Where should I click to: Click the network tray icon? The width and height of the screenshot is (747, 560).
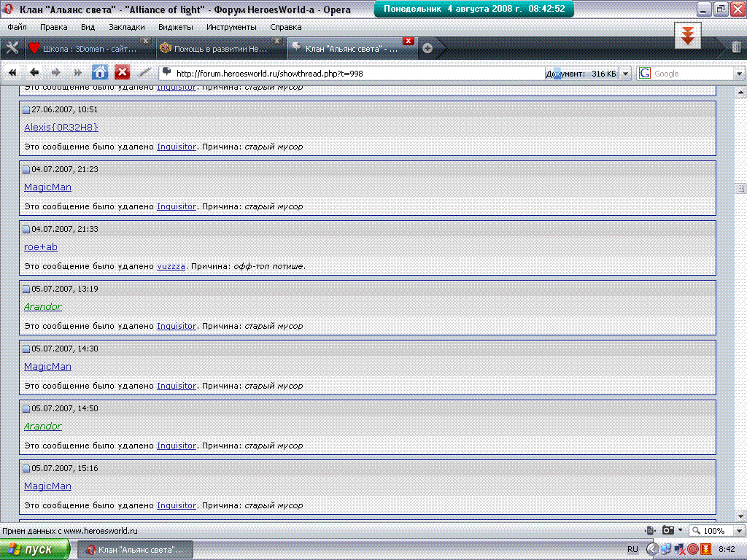pos(666,549)
